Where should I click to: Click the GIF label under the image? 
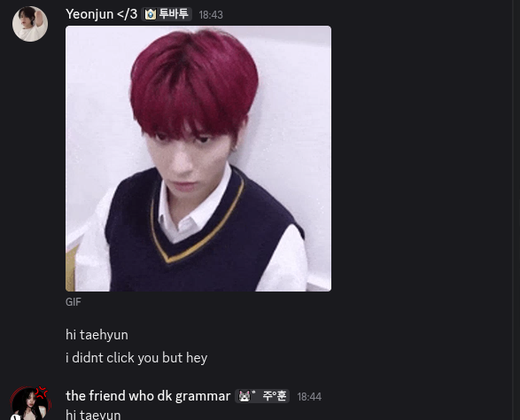pyautogui.click(x=73, y=302)
